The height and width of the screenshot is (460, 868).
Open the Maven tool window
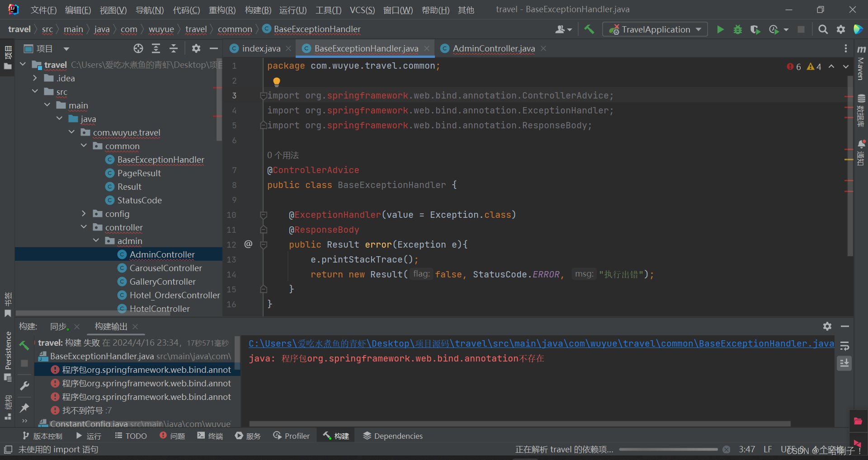pos(861,63)
